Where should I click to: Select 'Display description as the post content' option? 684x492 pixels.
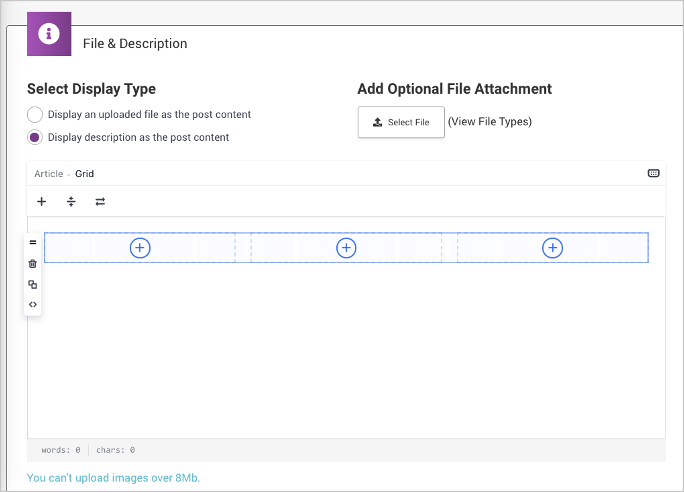tap(35, 137)
